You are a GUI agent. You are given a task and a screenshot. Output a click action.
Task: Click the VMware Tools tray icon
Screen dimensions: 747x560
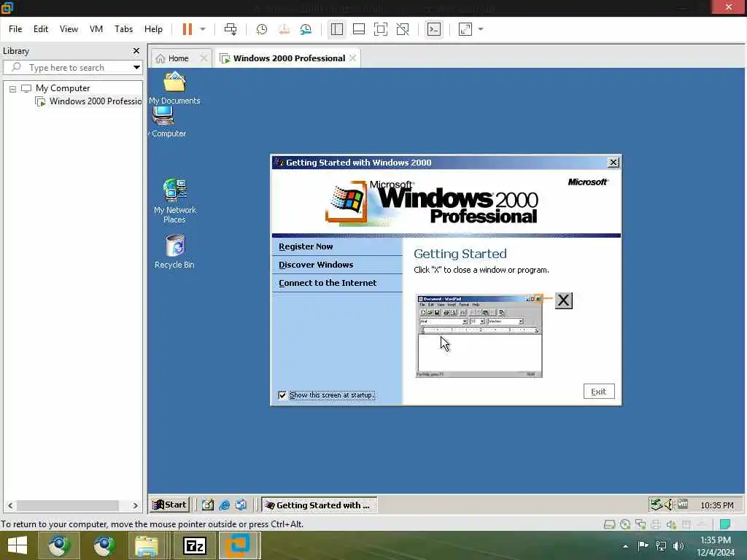(x=683, y=504)
